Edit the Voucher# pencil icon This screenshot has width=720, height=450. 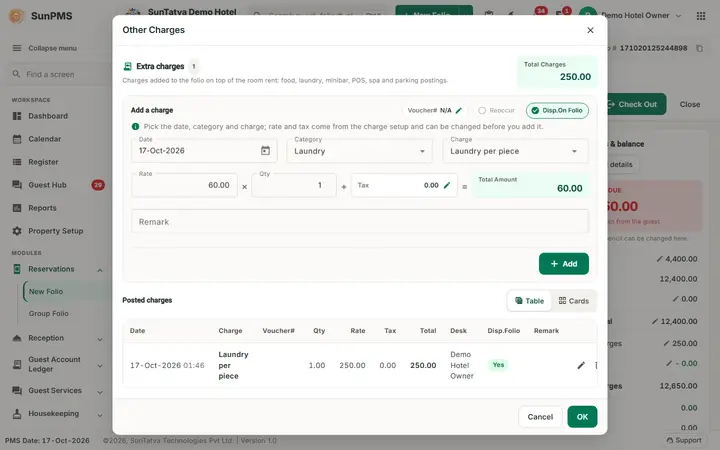click(459, 110)
